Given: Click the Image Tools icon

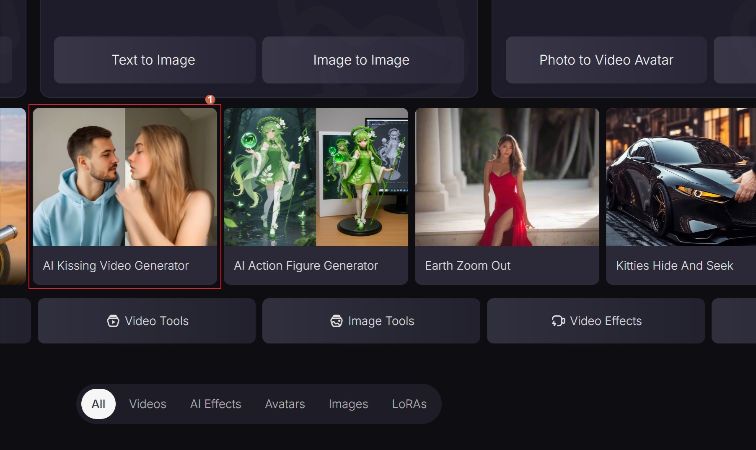Looking at the screenshot, I should [336, 321].
